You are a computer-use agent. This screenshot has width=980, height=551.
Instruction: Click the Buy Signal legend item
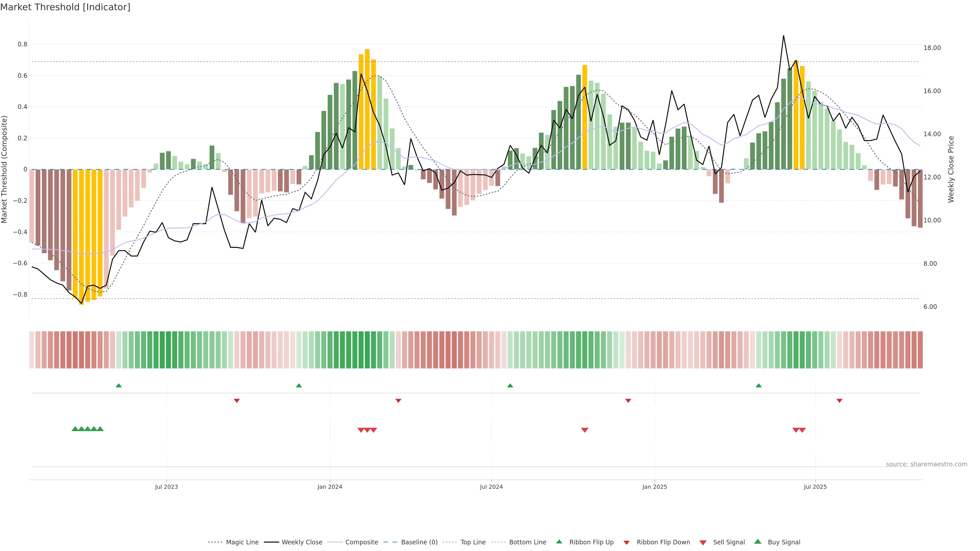(784, 542)
